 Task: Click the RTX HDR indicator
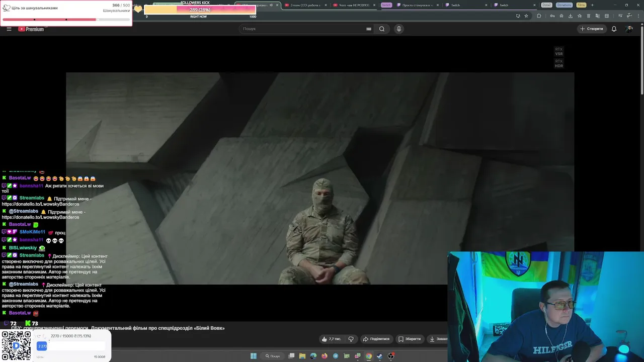click(x=559, y=63)
